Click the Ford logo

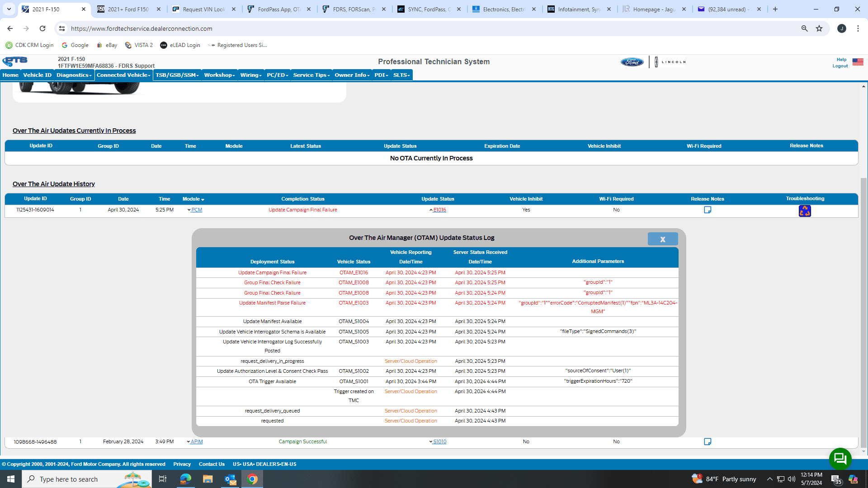pyautogui.click(x=632, y=62)
